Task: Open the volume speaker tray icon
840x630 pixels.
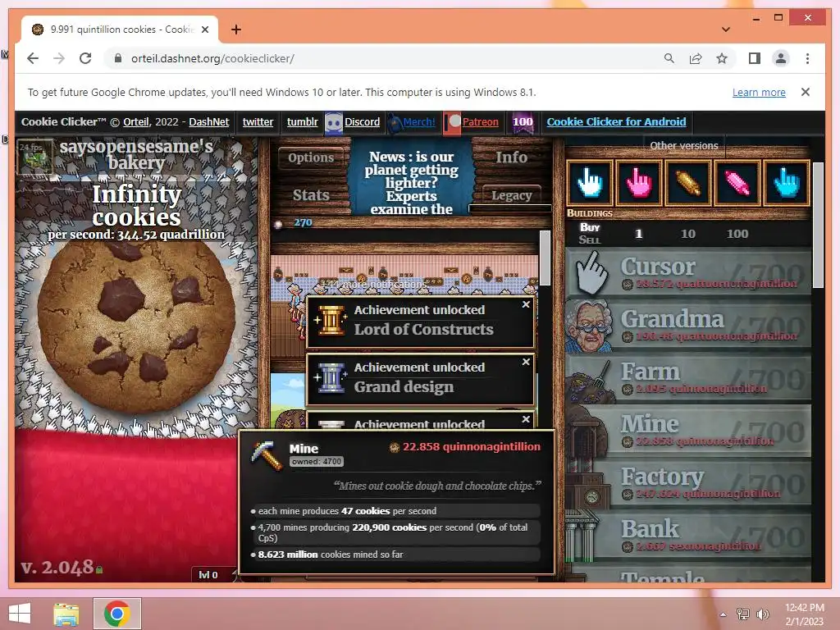Action: 762,614
